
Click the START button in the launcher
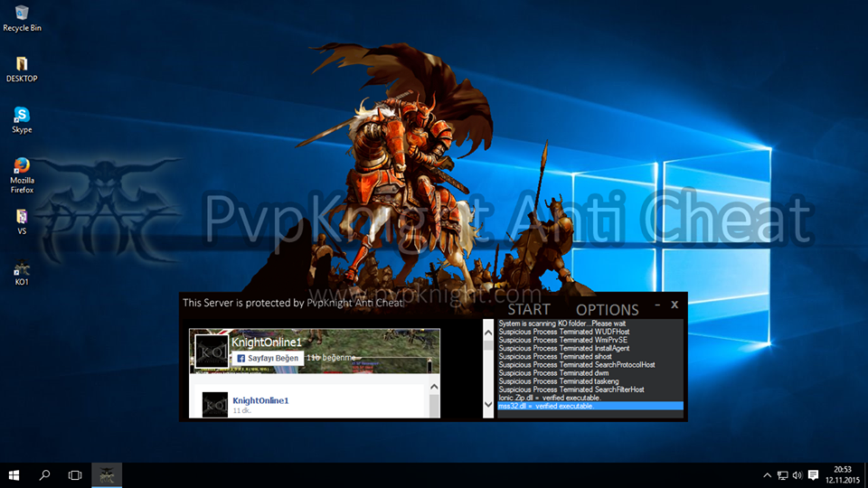[529, 309]
